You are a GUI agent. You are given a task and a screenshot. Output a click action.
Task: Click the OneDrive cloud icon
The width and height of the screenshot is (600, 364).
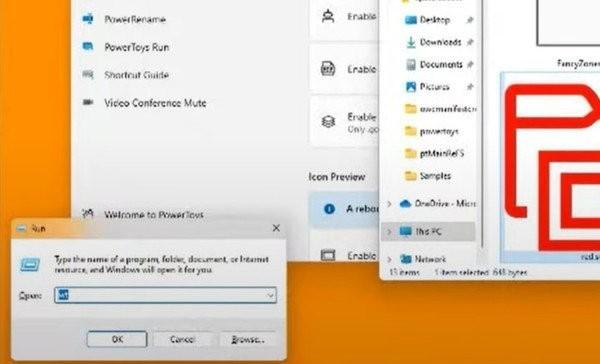coord(405,203)
